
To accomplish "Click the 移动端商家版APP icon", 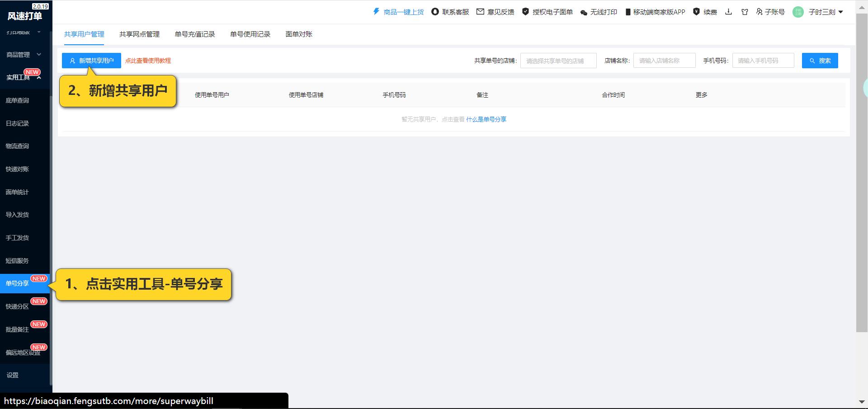I will pos(627,12).
